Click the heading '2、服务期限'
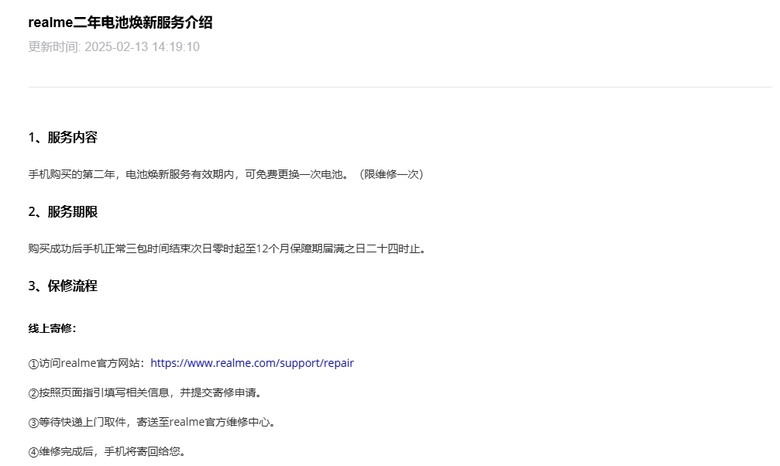 pos(63,212)
